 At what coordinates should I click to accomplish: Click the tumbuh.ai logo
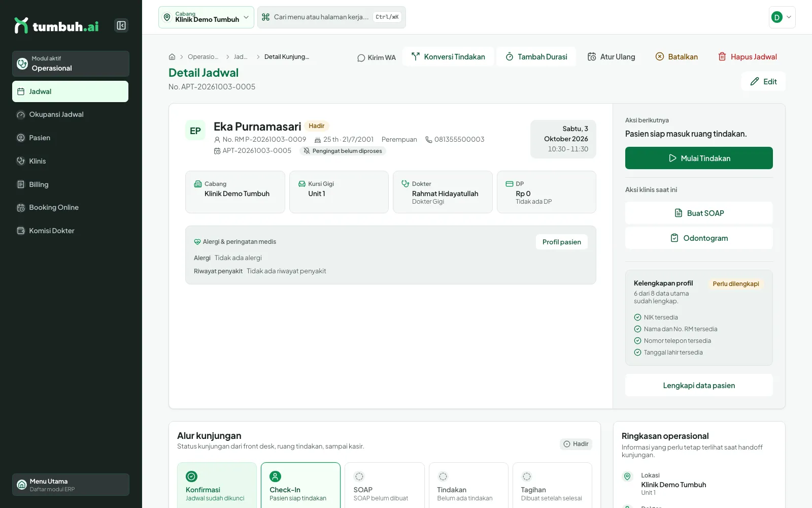coord(57,26)
